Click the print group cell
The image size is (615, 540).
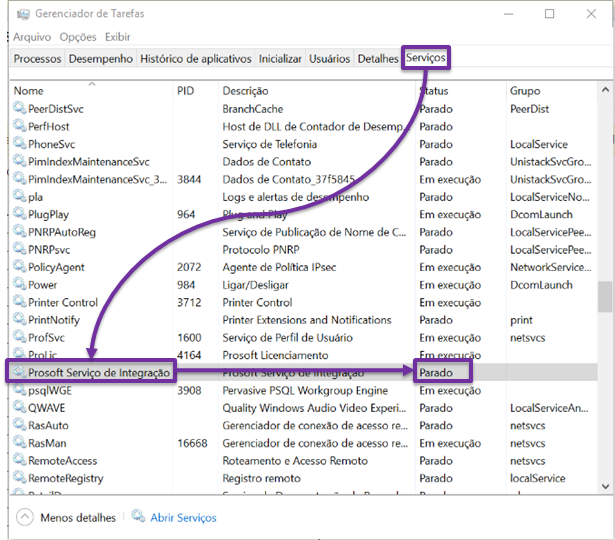521,320
